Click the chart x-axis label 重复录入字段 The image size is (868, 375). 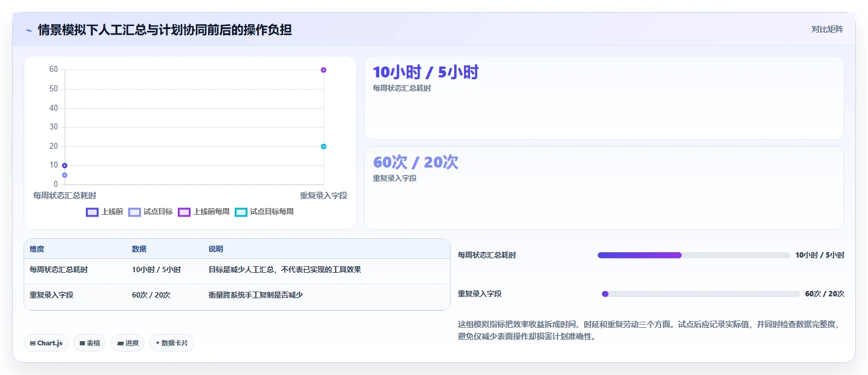pyautogui.click(x=324, y=196)
